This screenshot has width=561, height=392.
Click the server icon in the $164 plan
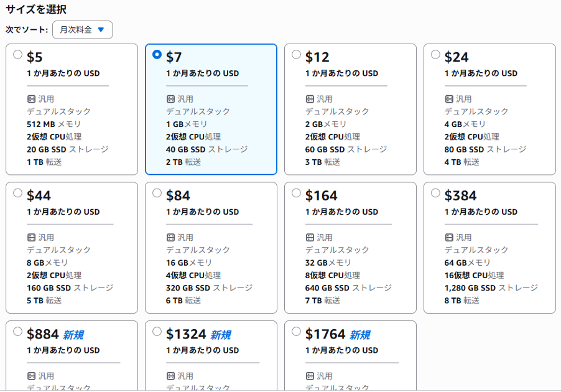coord(310,237)
